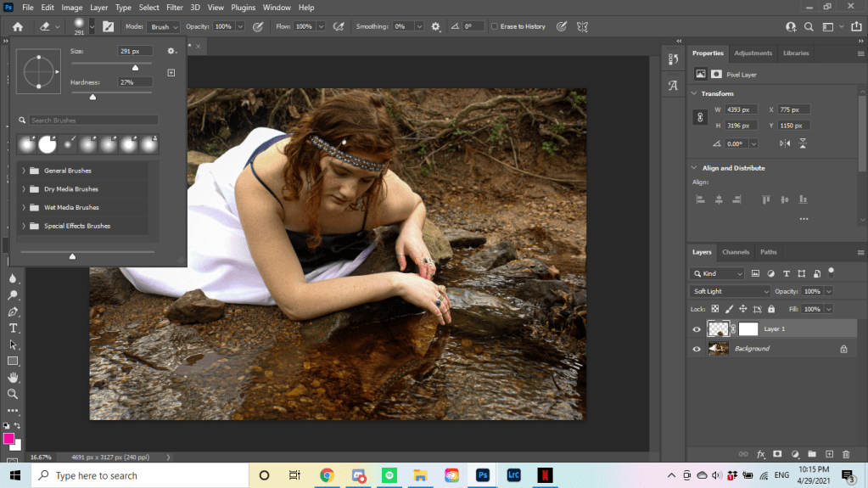This screenshot has width=868, height=488.
Task: Select the Pen tool
Action: (x=13, y=311)
